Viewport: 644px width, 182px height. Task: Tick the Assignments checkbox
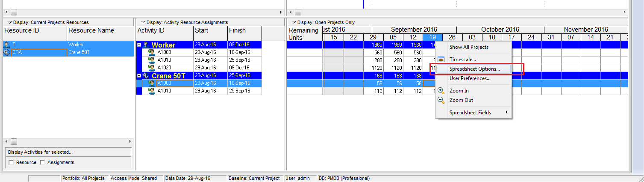coord(42,162)
